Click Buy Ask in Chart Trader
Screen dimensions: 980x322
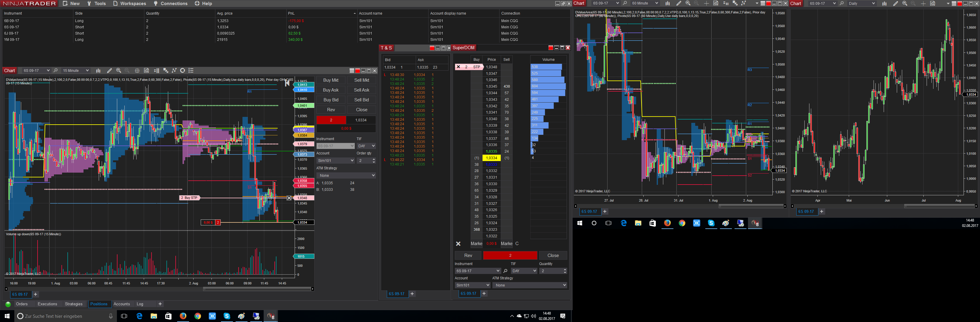coord(331,90)
